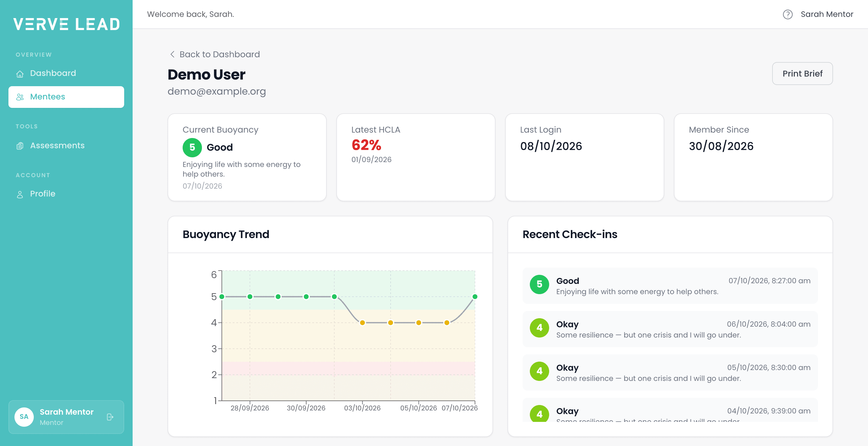Click the logout icon beside Sarah Mentor

click(110, 417)
